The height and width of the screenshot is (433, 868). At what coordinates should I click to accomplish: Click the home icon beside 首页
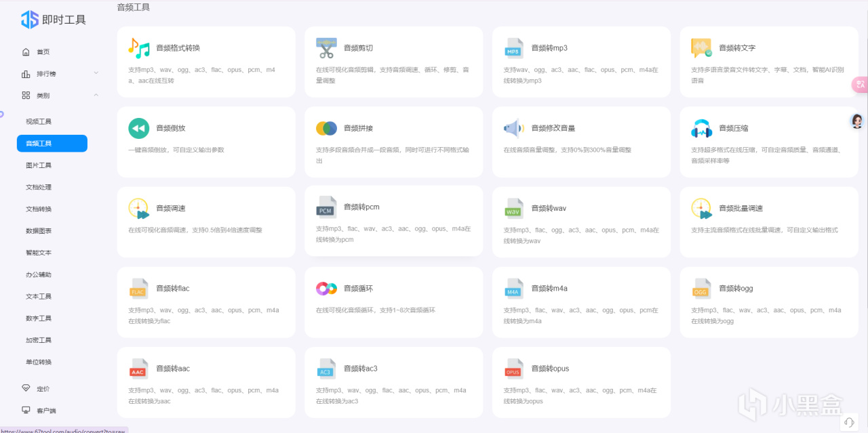point(26,52)
